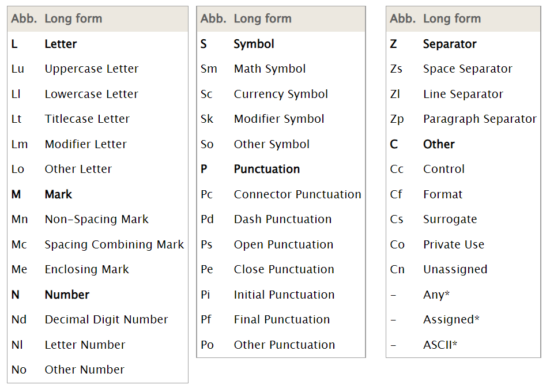Screen dimensions: 550x392
Task: Select the 'Private Use' entry
Action: (x=454, y=244)
